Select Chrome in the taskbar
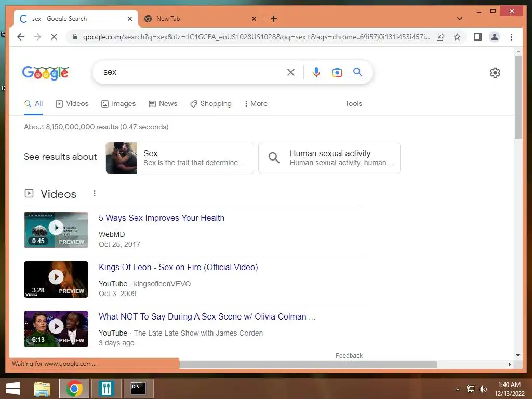532x399 pixels. [74, 389]
